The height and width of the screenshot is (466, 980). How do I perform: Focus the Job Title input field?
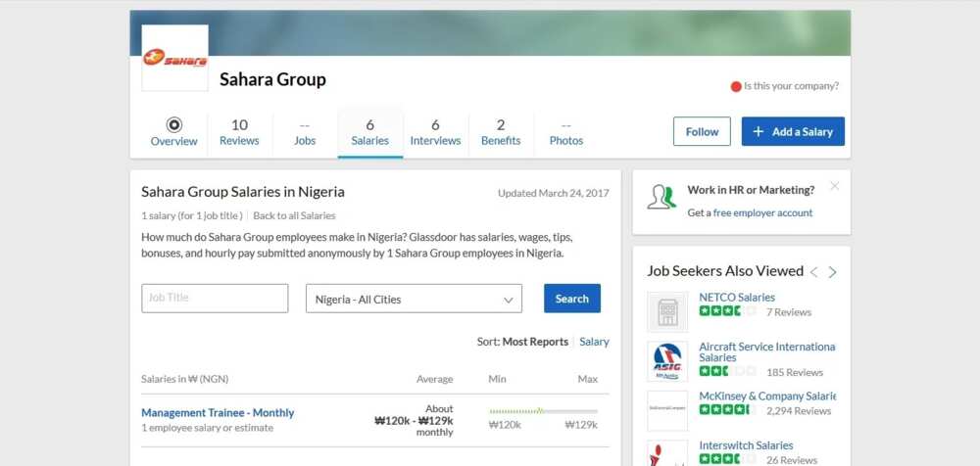[215, 299]
